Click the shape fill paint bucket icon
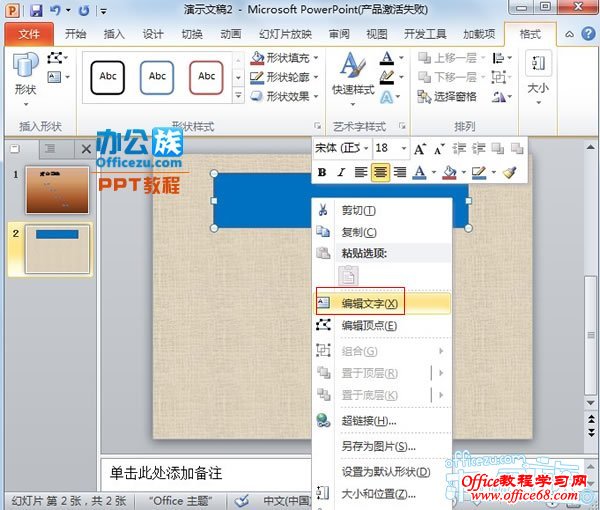The height and width of the screenshot is (510, 600). click(447, 172)
